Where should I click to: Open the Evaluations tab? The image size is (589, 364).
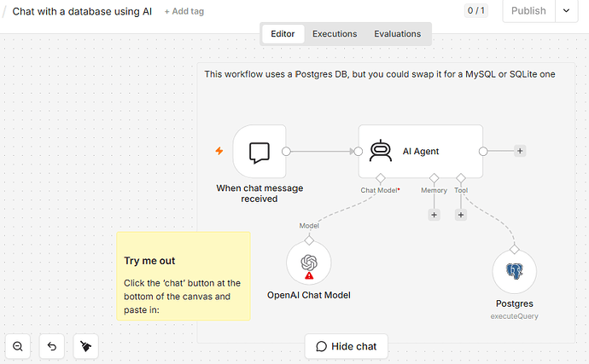tap(398, 34)
